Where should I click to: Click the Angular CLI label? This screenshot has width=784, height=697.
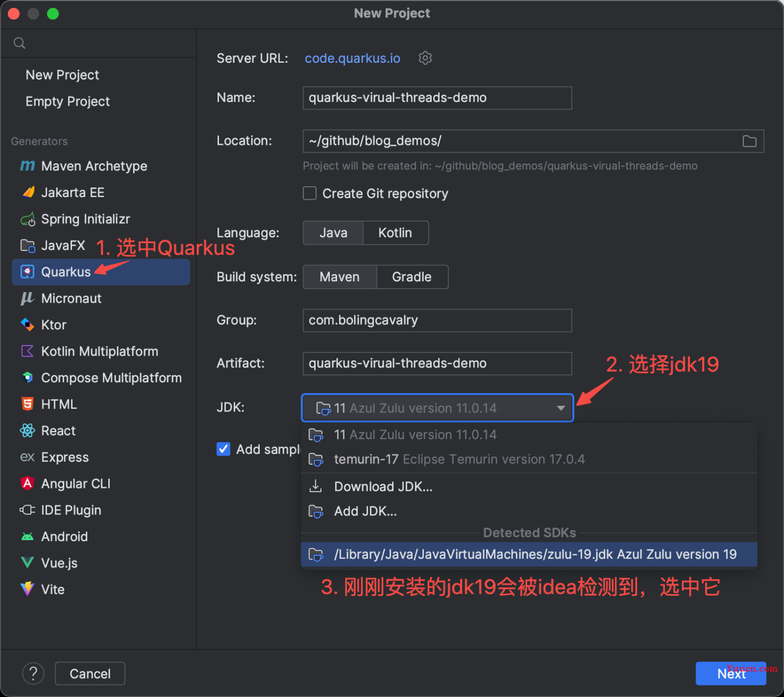coord(76,484)
